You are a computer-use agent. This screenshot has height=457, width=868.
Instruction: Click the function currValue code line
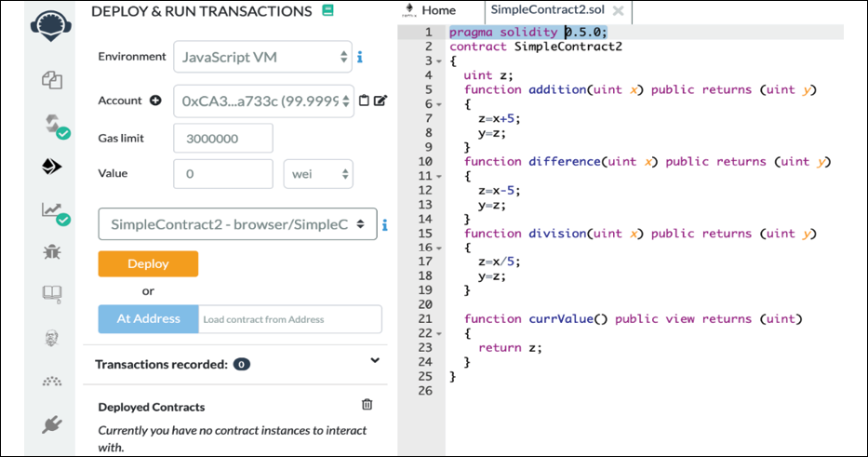[633, 319]
